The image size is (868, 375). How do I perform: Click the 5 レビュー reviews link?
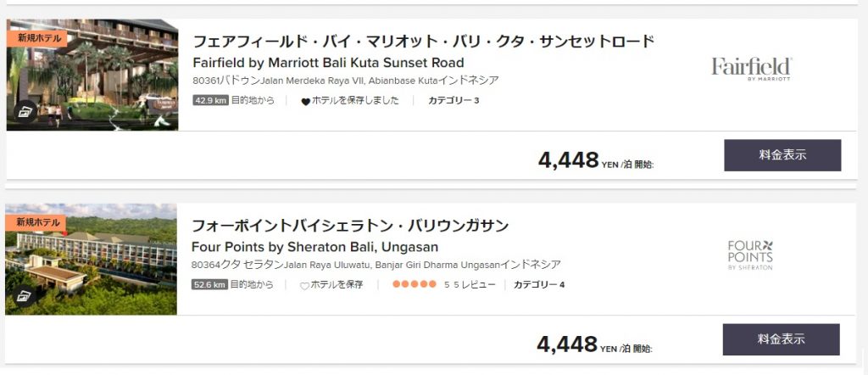tap(470, 285)
